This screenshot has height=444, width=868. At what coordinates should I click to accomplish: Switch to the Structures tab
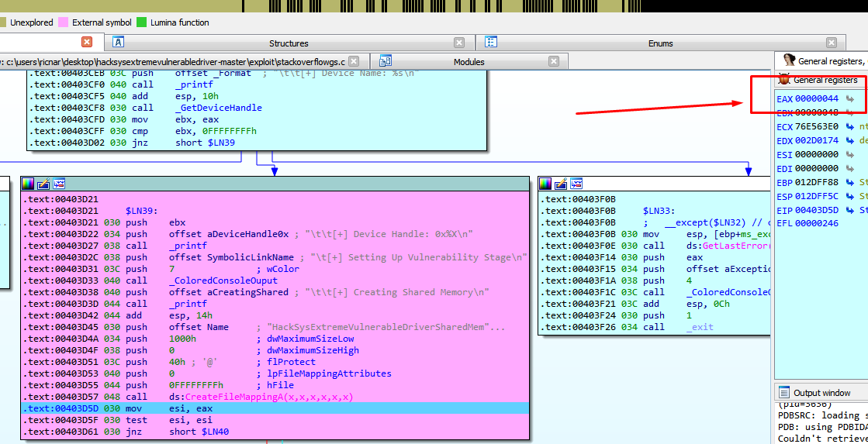tap(288, 43)
